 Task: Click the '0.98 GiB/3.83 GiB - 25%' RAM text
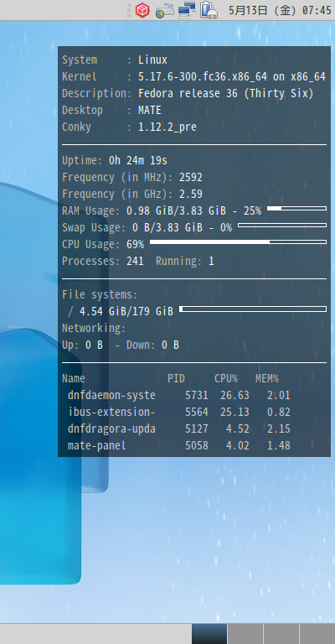tap(194, 211)
